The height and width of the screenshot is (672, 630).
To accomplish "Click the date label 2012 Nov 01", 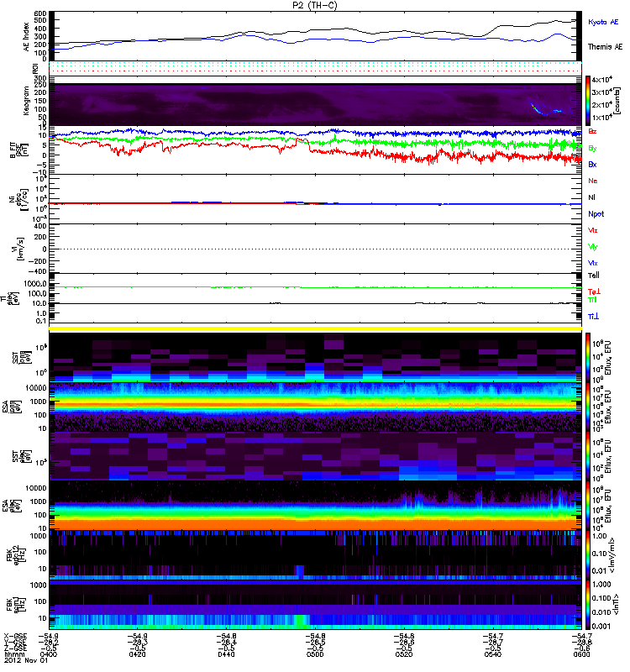I will coord(26,660).
